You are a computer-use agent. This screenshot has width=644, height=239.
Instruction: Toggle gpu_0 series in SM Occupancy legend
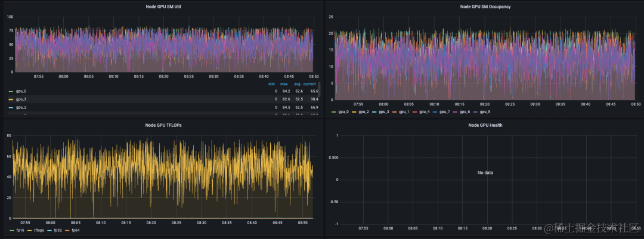tap(343, 112)
